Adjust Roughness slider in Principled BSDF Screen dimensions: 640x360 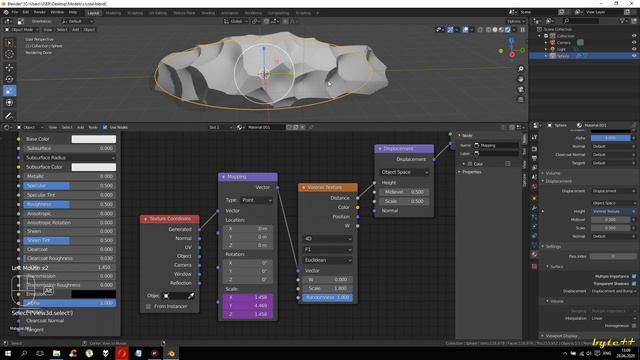[69, 204]
